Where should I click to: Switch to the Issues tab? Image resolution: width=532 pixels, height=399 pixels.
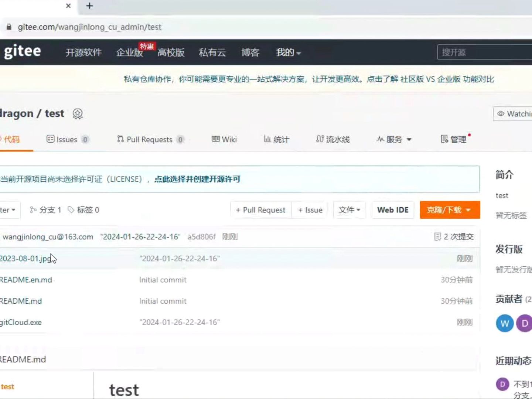click(67, 139)
